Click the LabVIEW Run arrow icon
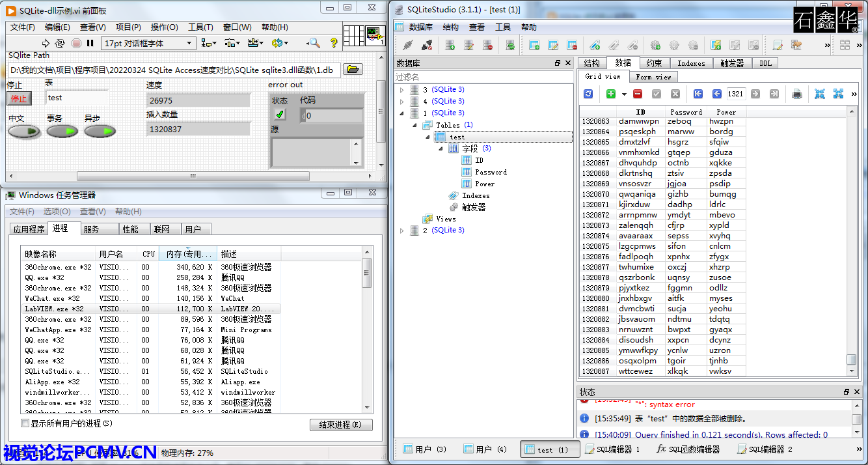The image size is (868, 465). [x=46, y=43]
